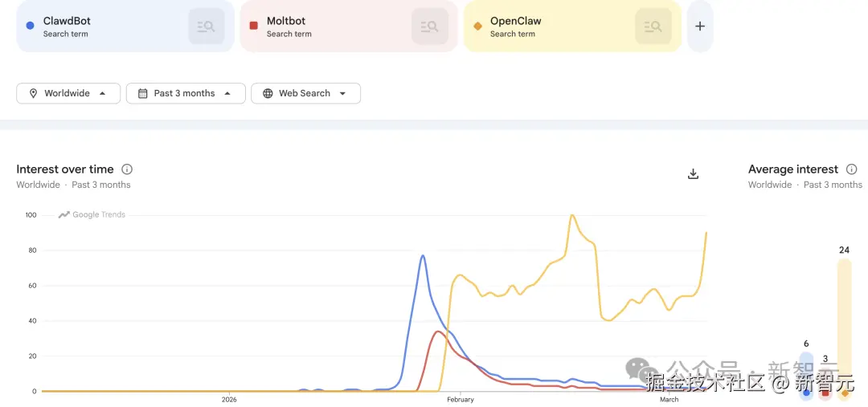The image size is (868, 407).
Task: Click the ClawdBot explore search icon
Action: click(x=207, y=26)
